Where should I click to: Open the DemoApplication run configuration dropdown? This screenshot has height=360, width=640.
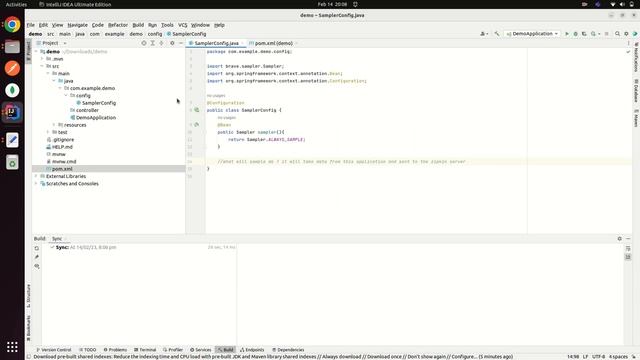click(x=532, y=34)
